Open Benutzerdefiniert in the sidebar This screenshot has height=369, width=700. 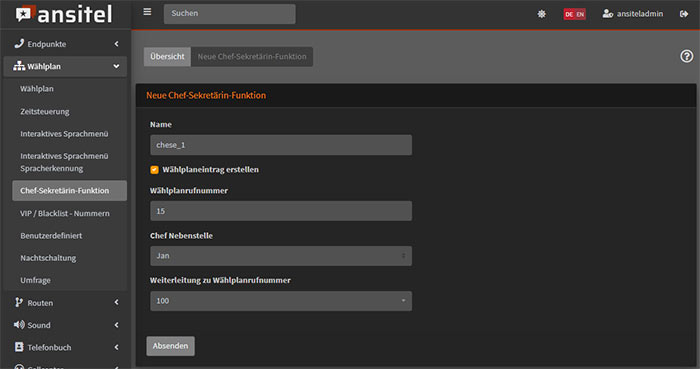(x=51, y=236)
